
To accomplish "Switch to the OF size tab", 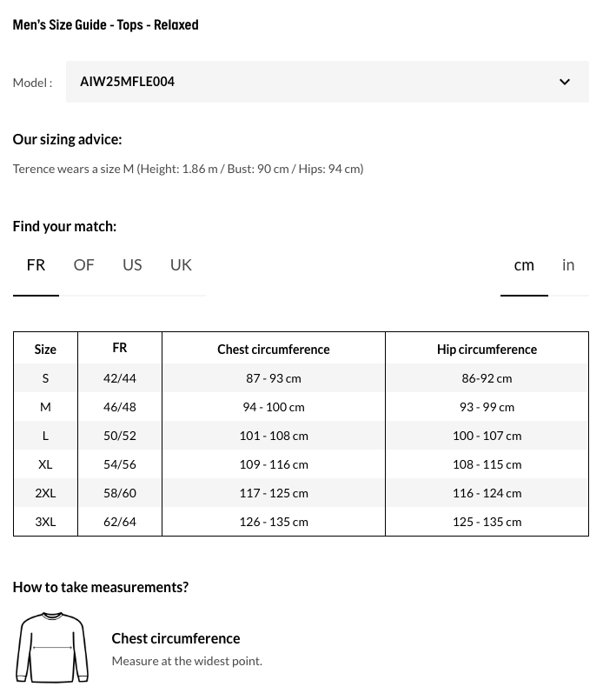I will (x=83, y=265).
